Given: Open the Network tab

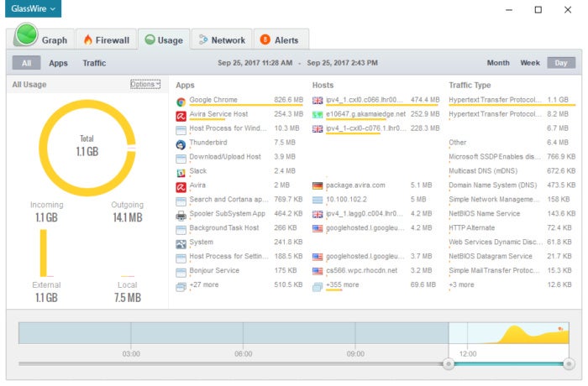Looking at the screenshot, I should [x=222, y=39].
